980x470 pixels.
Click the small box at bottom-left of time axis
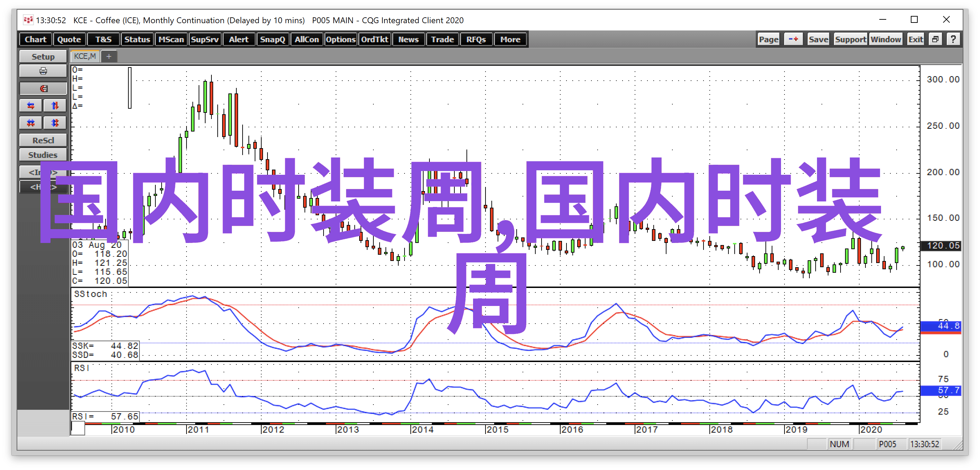pos(78,429)
